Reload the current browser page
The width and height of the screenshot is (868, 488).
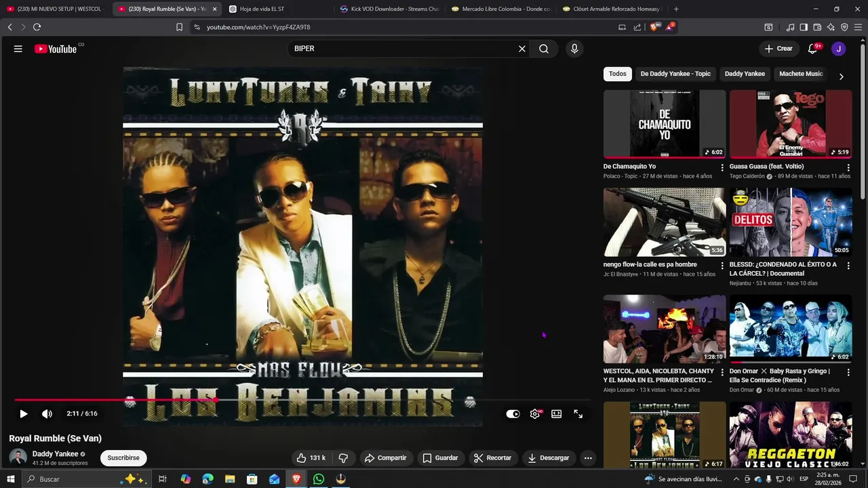pyautogui.click(x=37, y=27)
